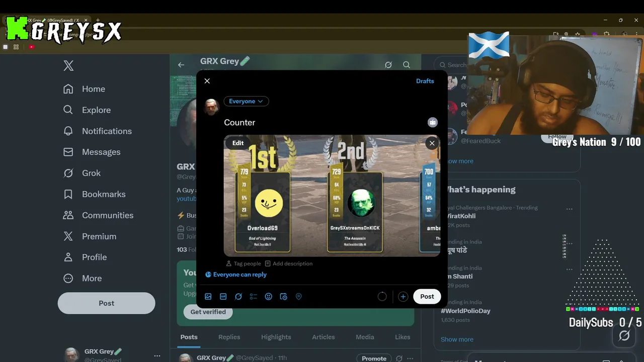Switch to the Likes tab
This screenshot has height=362, width=644.
pyautogui.click(x=403, y=337)
